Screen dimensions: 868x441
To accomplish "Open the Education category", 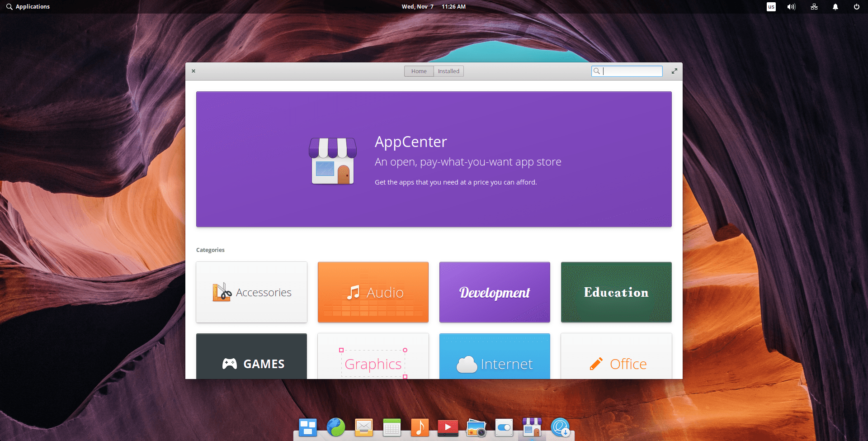I will pos(616,292).
